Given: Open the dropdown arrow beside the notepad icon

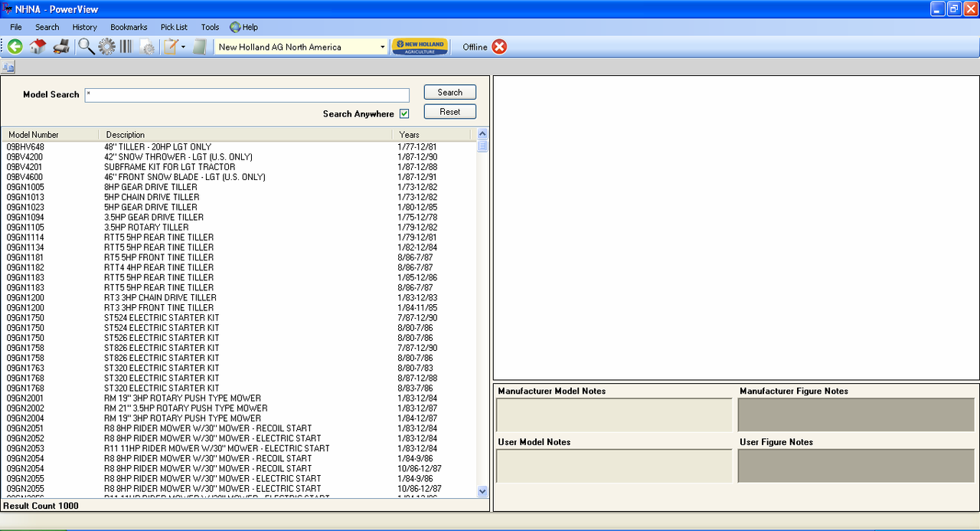Looking at the screenshot, I should 183,48.
